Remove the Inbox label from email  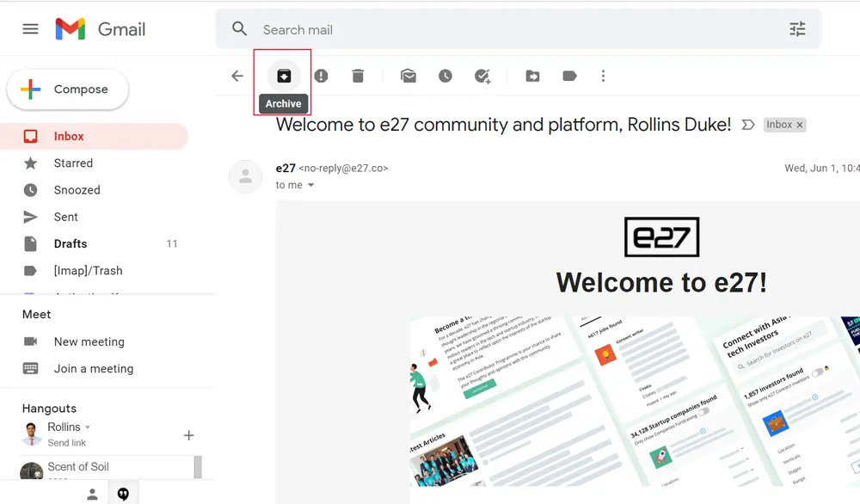pos(800,125)
